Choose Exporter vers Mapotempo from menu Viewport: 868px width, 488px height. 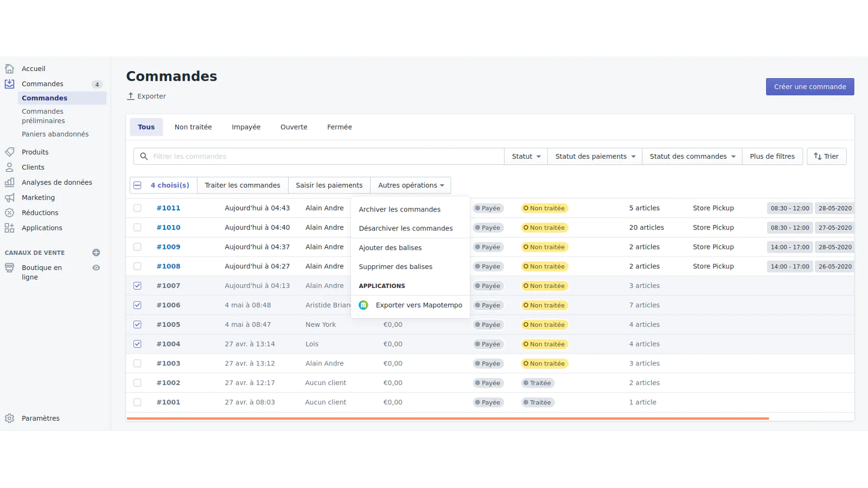(x=418, y=305)
